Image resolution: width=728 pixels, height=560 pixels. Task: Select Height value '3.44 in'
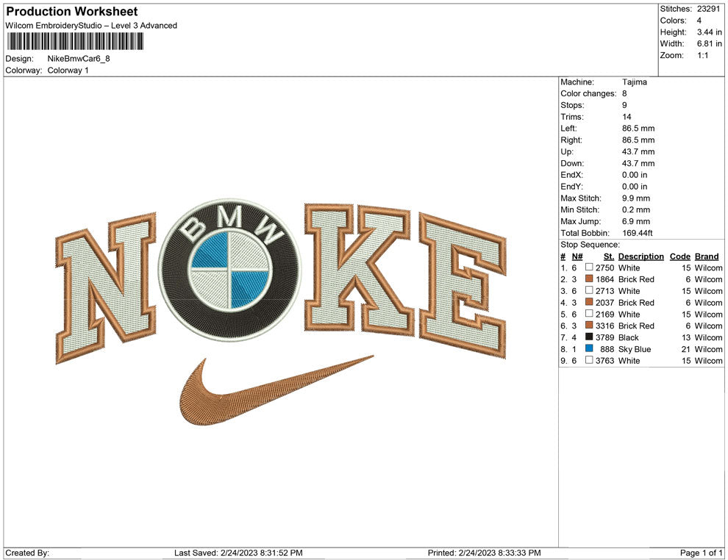click(x=710, y=32)
